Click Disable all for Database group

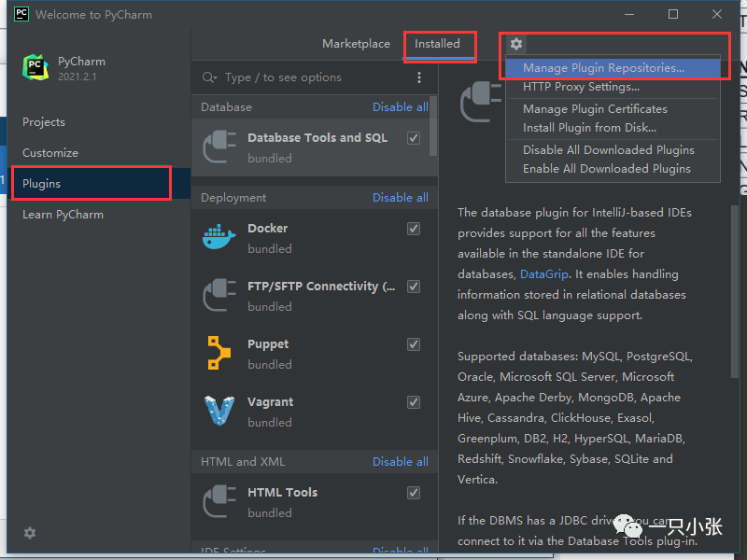(401, 107)
